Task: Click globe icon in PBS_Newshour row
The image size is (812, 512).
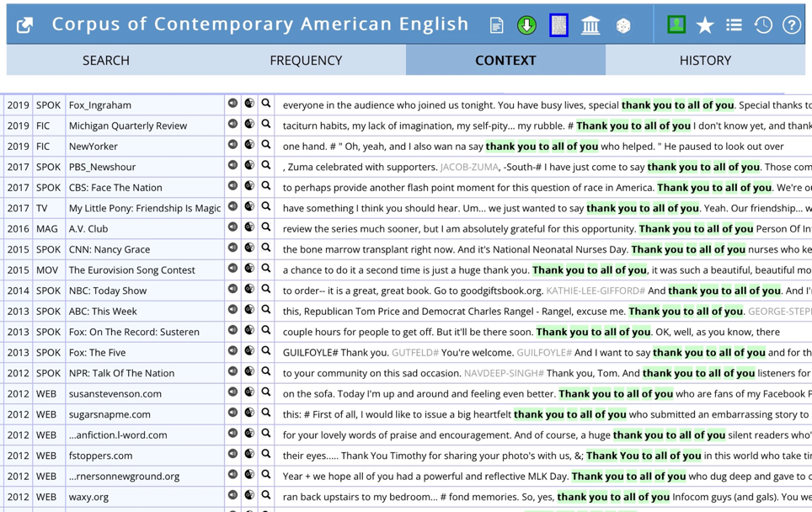Action: pos(249,165)
